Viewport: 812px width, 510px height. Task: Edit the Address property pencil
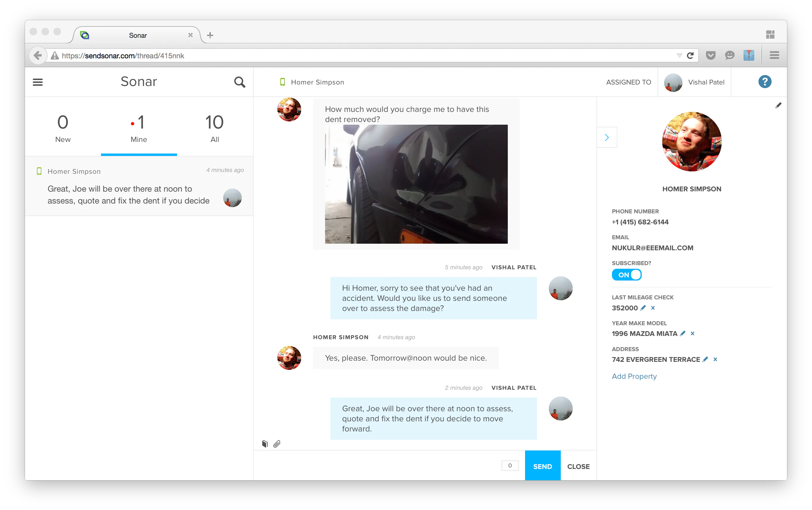[x=705, y=359]
